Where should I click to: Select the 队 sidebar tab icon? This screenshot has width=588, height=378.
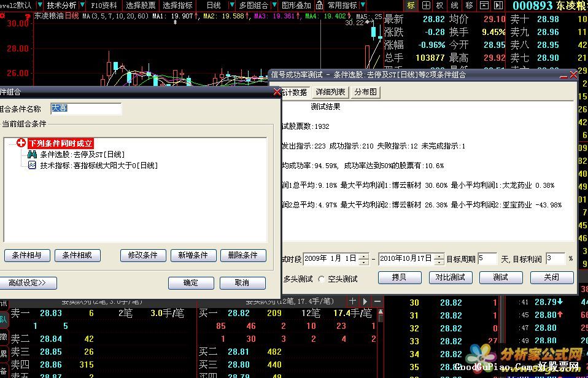coord(3,320)
